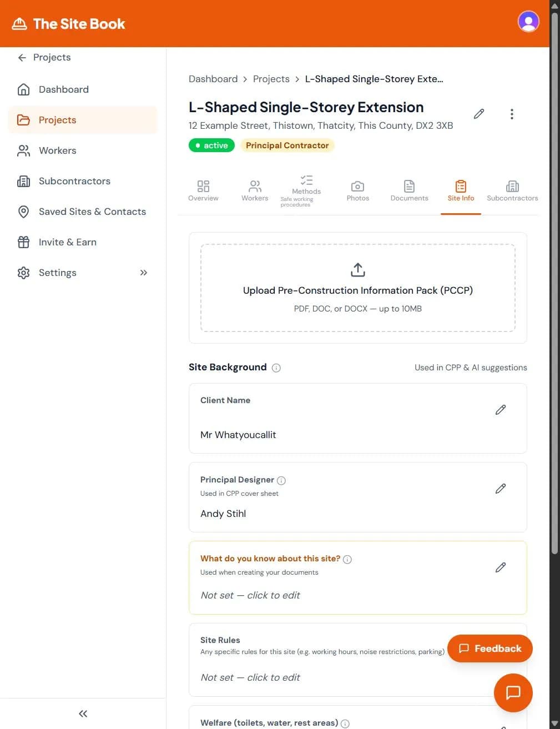560x729 pixels.
Task: Click the Dashboard breadcrumb link
Action: tap(213, 79)
